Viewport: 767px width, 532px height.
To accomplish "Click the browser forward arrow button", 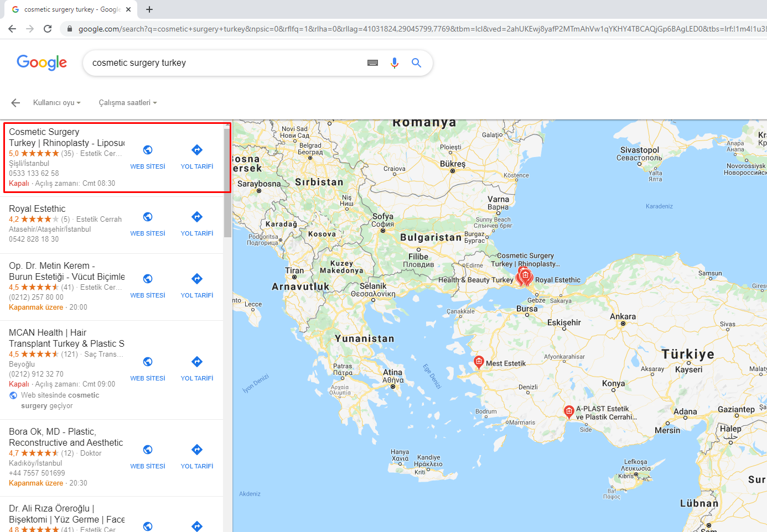I will click(30, 29).
